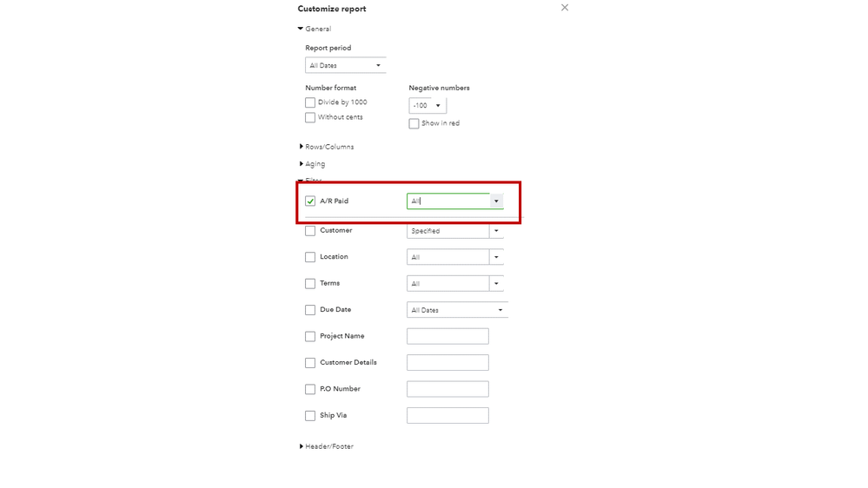Expand the Rows/Columns section
The height and width of the screenshot is (488, 868).
point(301,147)
